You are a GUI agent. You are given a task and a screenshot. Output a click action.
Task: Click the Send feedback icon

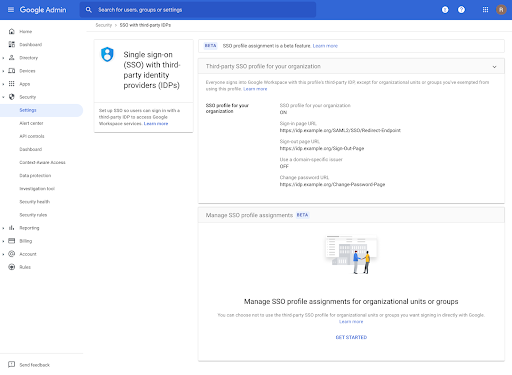pos(11,364)
